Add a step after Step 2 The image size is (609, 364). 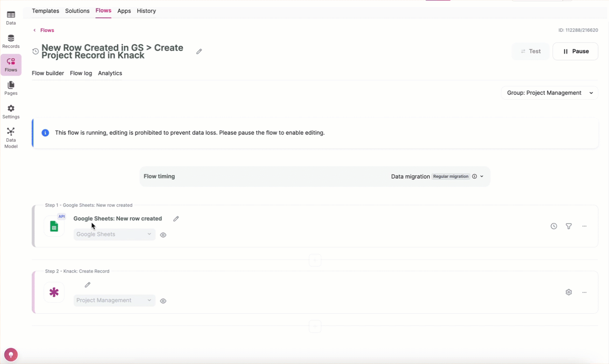click(x=315, y=326)
